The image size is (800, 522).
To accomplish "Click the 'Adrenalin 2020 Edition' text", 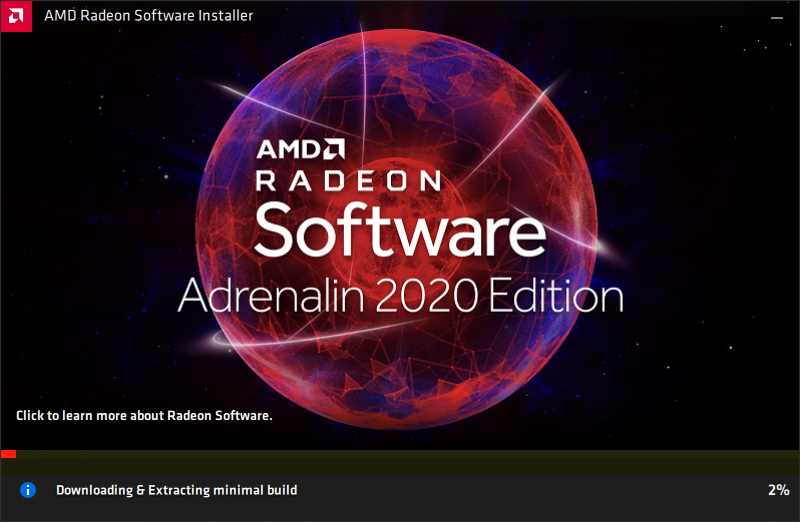I will pos(401,295).
